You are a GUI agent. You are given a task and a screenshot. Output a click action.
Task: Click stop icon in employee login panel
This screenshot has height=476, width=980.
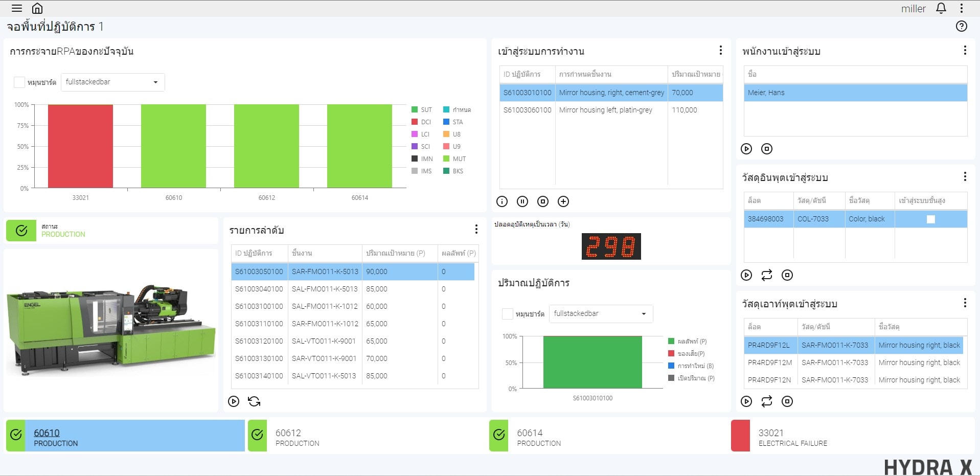(767, 149)
